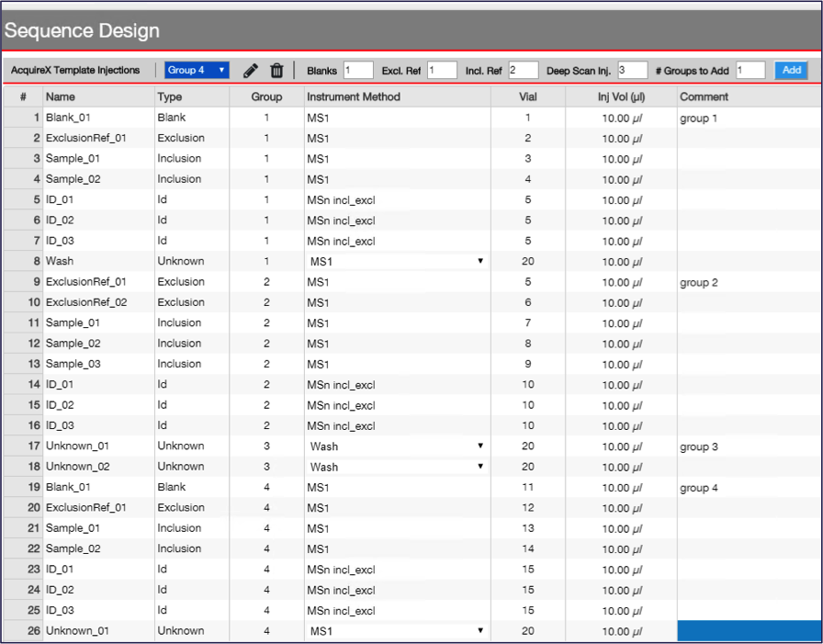This screenshot has height=644, width=823.
Task: Click the pencil edit icon
Action: (x=251, y=70)
